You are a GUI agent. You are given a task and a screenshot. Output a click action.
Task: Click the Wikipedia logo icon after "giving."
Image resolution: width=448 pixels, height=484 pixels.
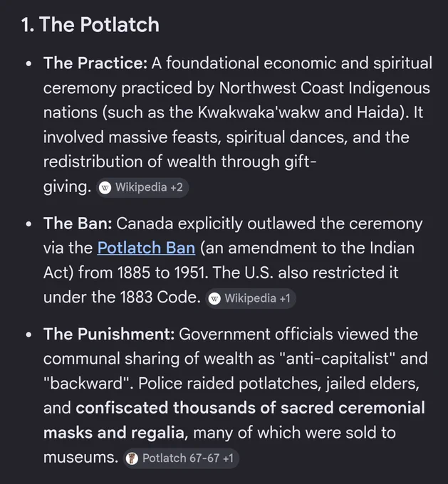click(x=105, y=188)
